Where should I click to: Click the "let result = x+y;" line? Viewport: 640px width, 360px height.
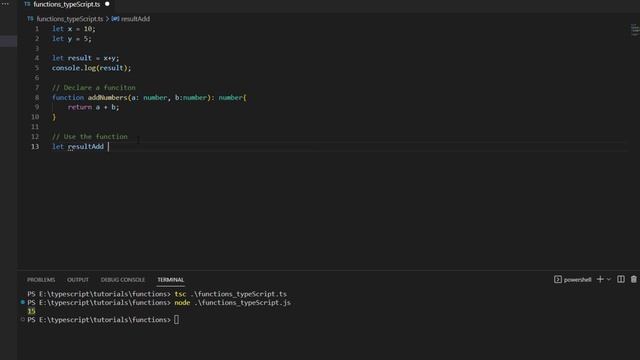(86, 58)
